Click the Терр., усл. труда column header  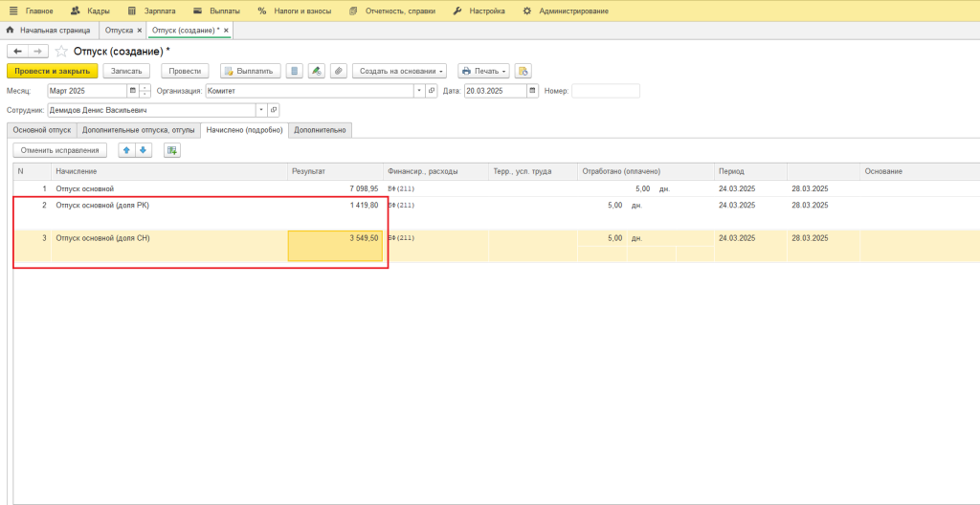(533, 171)
